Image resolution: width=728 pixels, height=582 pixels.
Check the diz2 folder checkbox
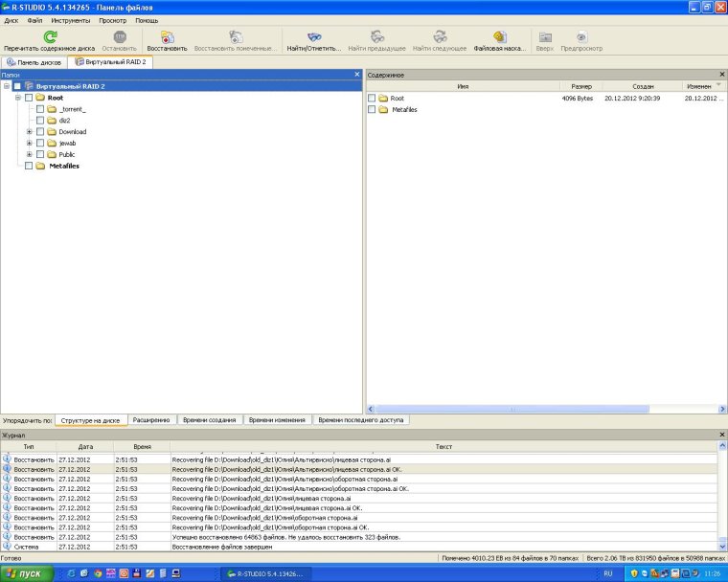pyautogui.click(x=40, y=121)
